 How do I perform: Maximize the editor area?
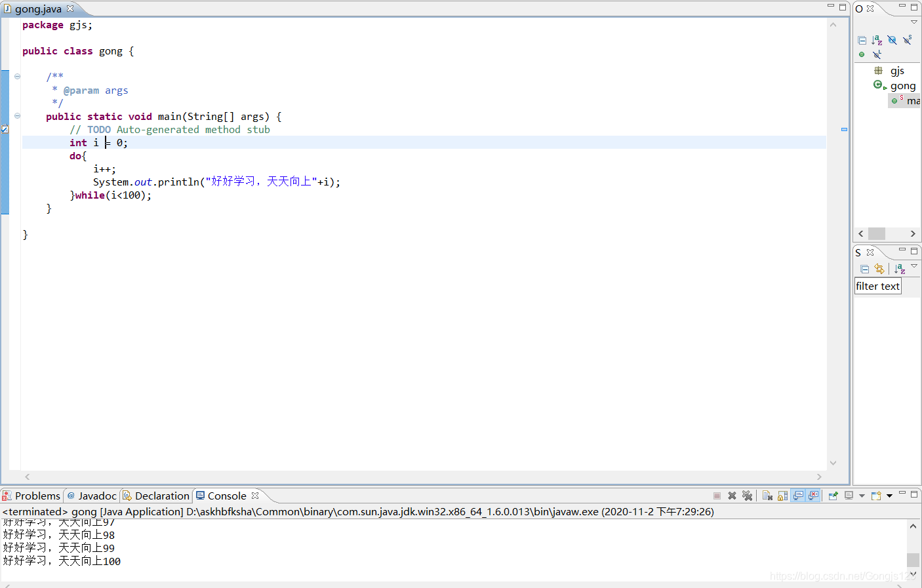click(x=843, y=7)
